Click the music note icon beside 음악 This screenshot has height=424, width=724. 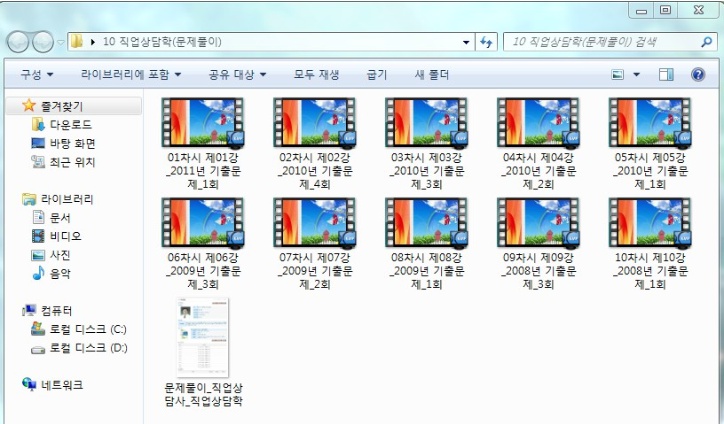point(38,273)
